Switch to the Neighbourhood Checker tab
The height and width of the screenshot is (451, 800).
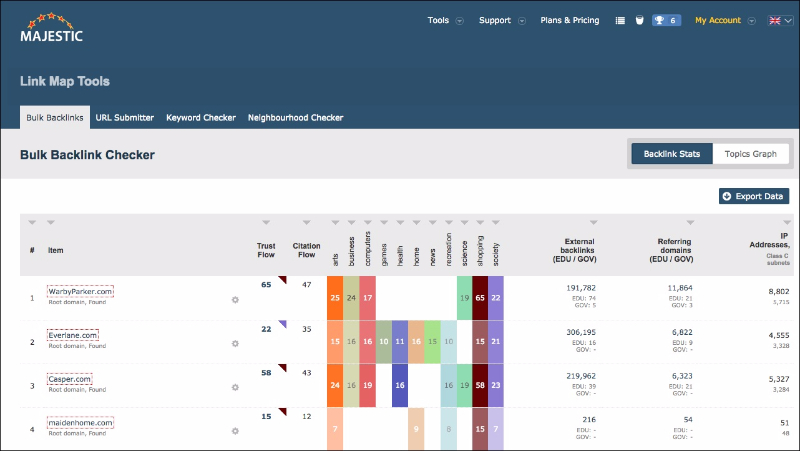pos(295,118)
